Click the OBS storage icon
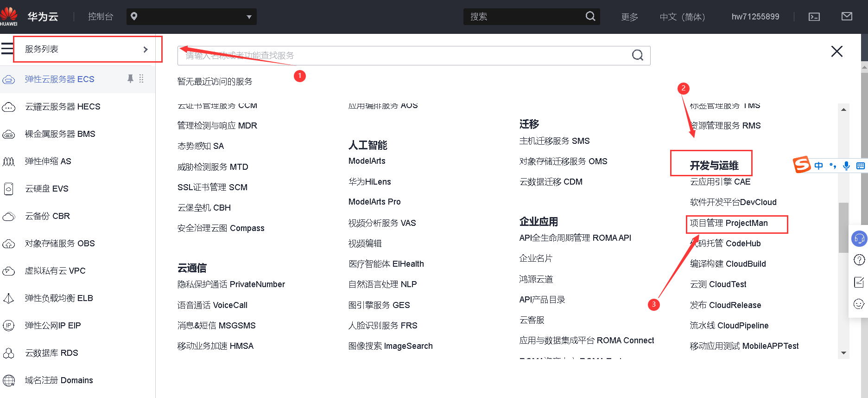Image resolution: width=868 pixels, height=398 pixels. [x=9, y=244]
